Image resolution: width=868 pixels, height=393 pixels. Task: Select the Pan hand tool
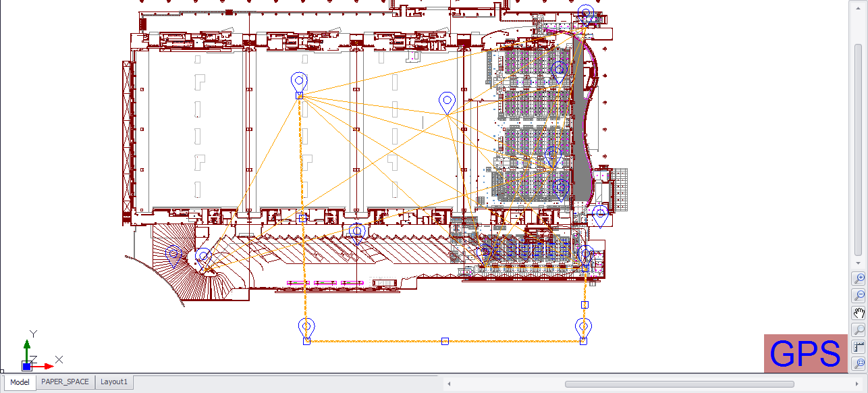tap(859, 313)
